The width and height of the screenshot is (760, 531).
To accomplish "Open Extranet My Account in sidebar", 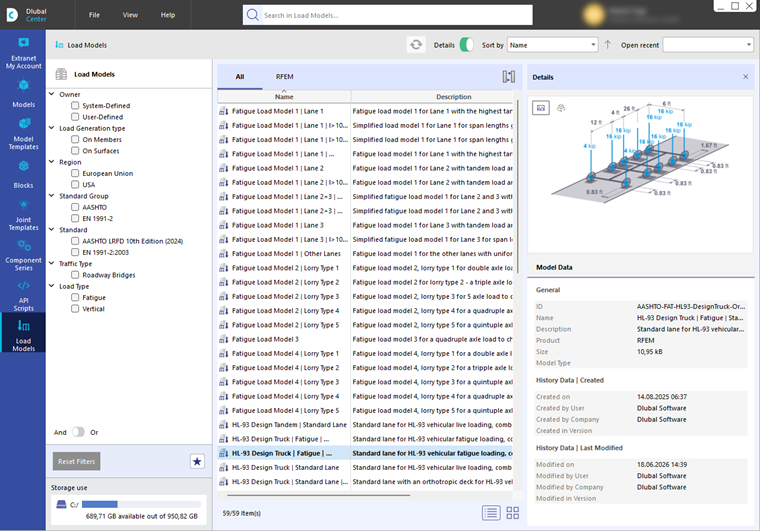I will [x=23, y=53].
